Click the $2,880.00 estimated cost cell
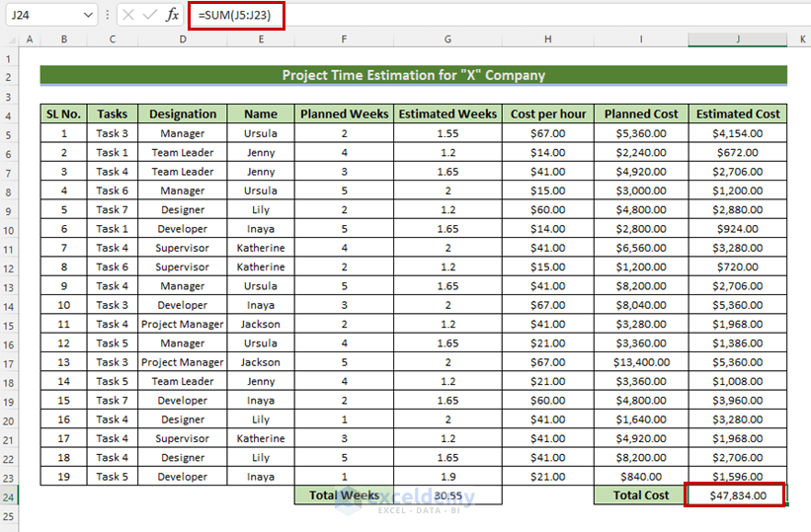The height and width of the screenshot is (532, 811). click(738, 209)
